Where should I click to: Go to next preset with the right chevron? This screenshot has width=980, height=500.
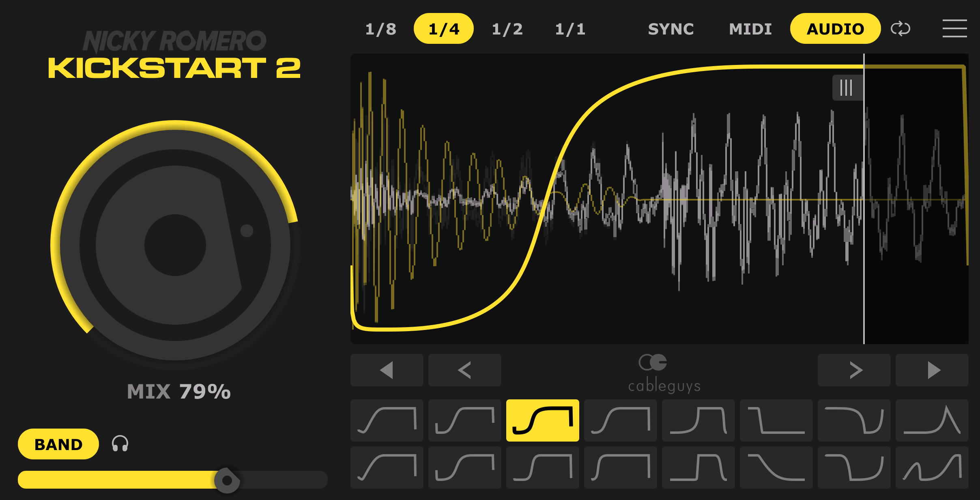point(854,370)
